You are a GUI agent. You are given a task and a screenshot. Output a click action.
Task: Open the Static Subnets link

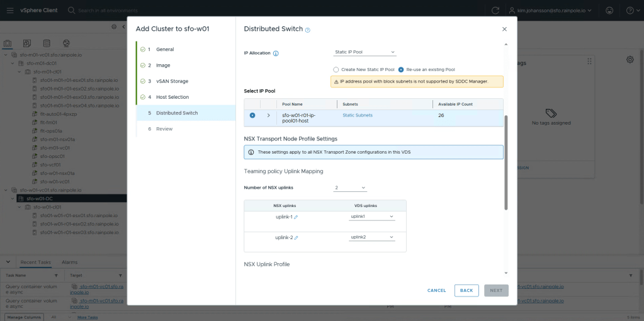click(357, 115)
